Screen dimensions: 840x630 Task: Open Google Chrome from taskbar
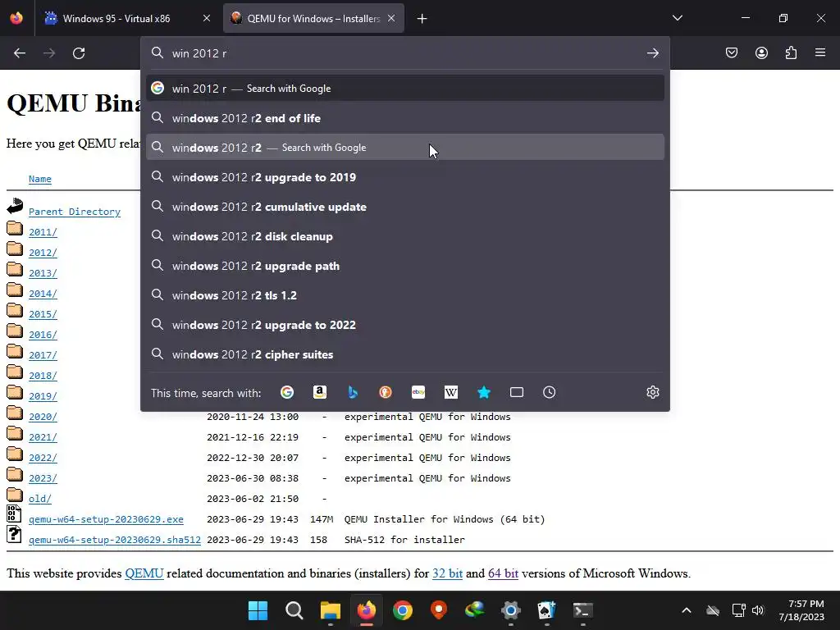coord(403,610)
